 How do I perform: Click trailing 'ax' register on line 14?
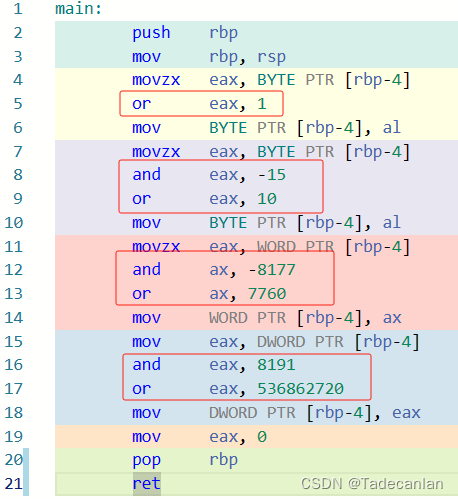[392, 318]
